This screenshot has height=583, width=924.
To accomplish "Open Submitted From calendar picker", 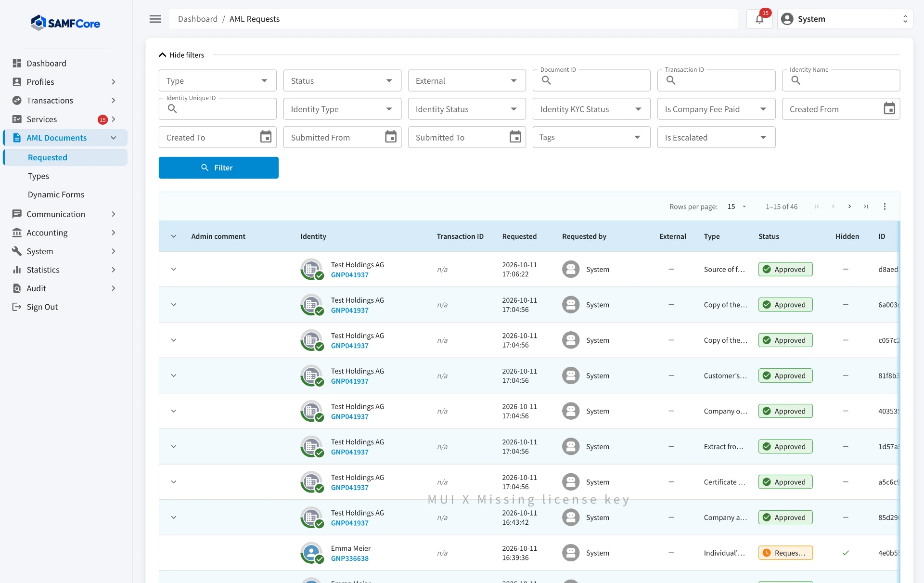I will tap(391, 137).
